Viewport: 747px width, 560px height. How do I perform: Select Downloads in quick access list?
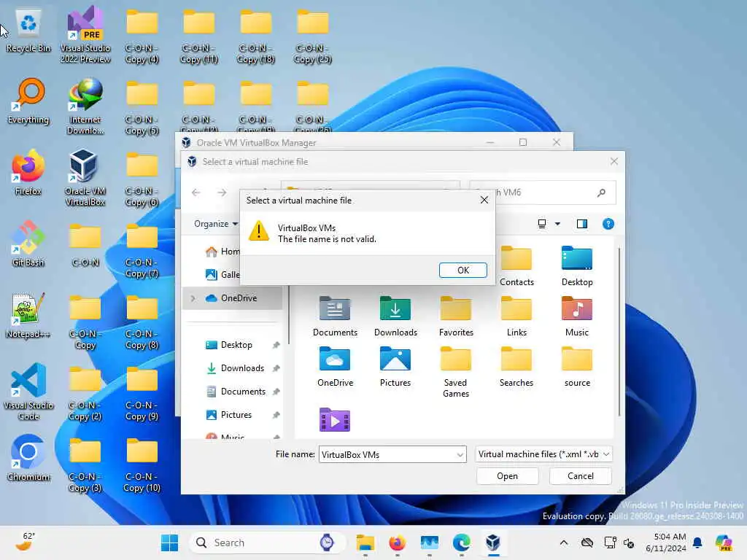[x=242, y=368]
